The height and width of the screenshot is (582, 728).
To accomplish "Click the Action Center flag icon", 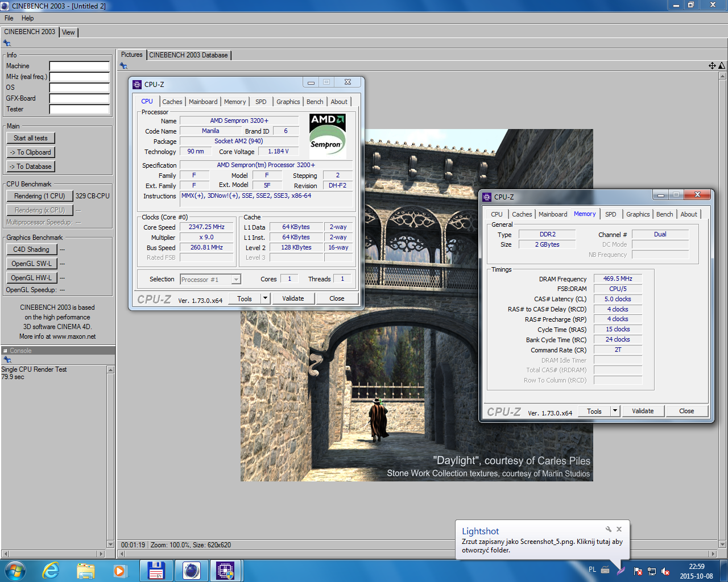I will [638, 571].
